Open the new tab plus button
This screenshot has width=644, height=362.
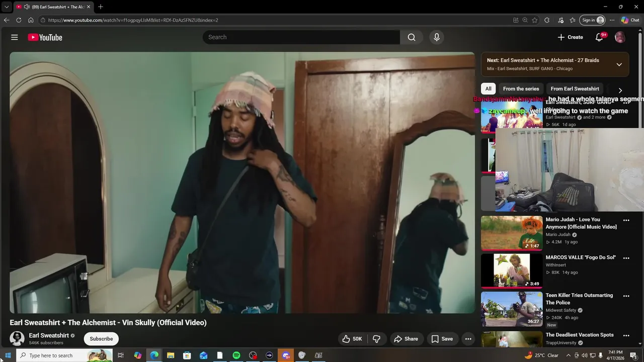coord(101,7)
